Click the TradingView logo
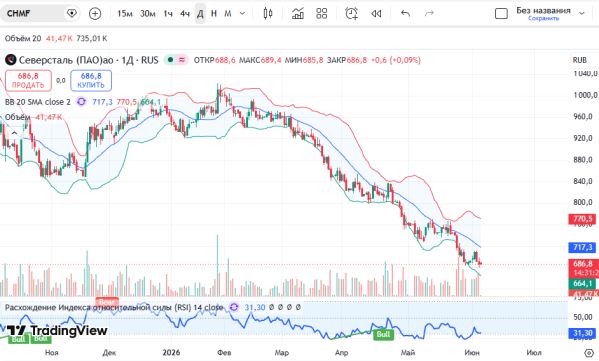This screenshot has height=361, width=599. click(57, 330)
